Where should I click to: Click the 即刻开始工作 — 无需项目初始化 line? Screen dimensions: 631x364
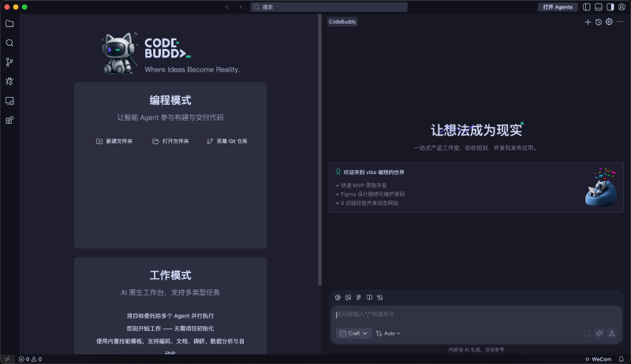(170, 329)
